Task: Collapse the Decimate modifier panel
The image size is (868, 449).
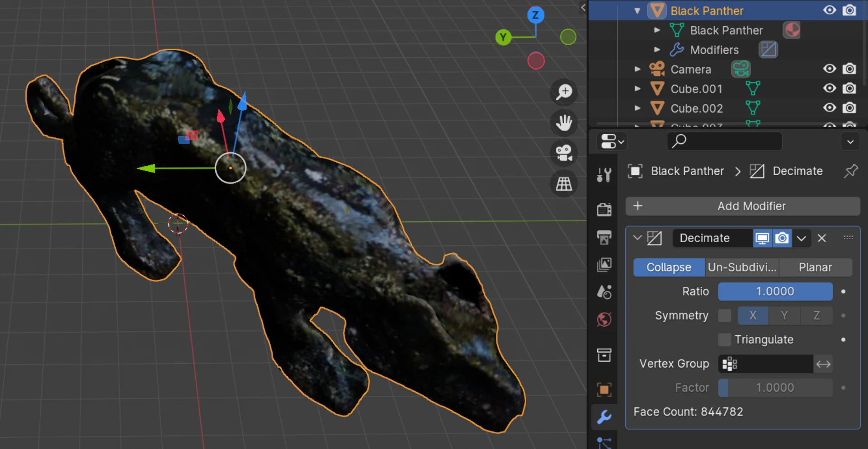Action: click(x=637, y=238)
